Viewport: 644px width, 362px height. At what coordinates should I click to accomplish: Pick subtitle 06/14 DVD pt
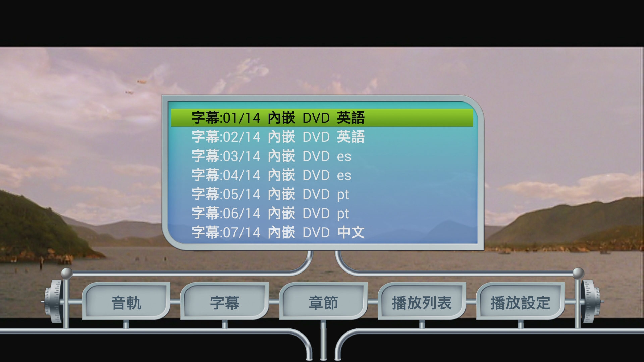pos(322,213)
